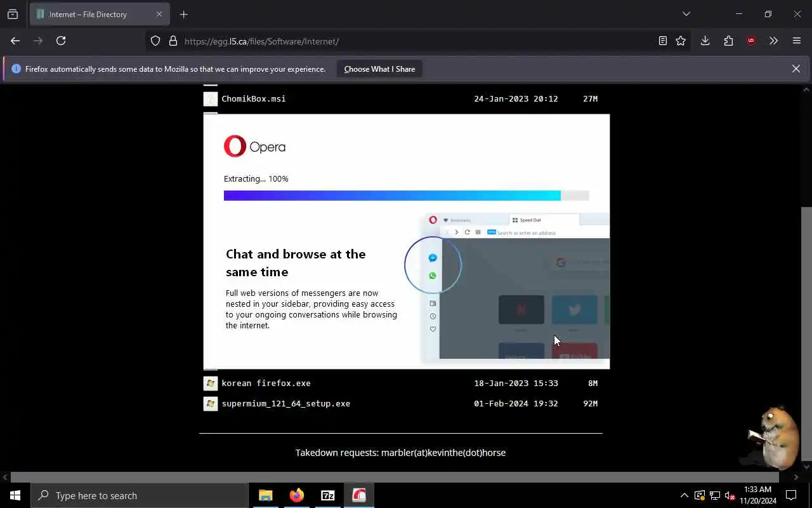Reload the current page
This screenshot has width=812, height=508.
(x=61, y=41)
